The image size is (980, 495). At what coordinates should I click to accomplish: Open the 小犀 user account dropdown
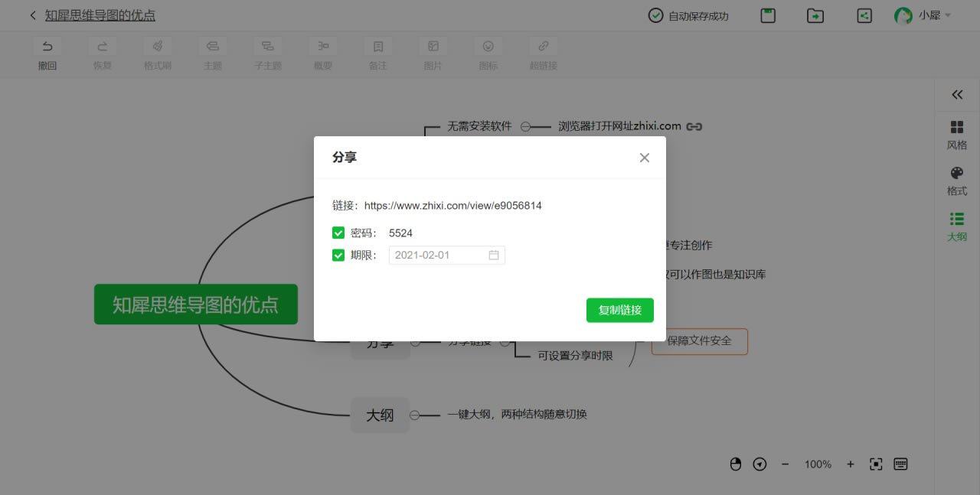[x=923, y=15]
